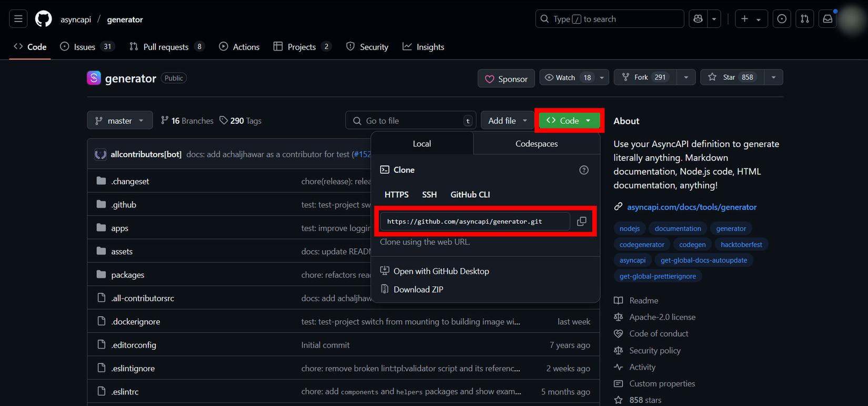The width and height of the screenshot is (868, 406).
Task: Open the notifications inbox icon
Action: tap(827, 19)
